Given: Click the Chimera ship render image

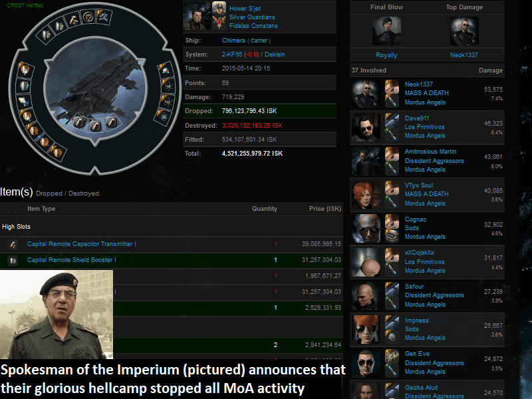Looking at the screenshot, I should (95, 89).
